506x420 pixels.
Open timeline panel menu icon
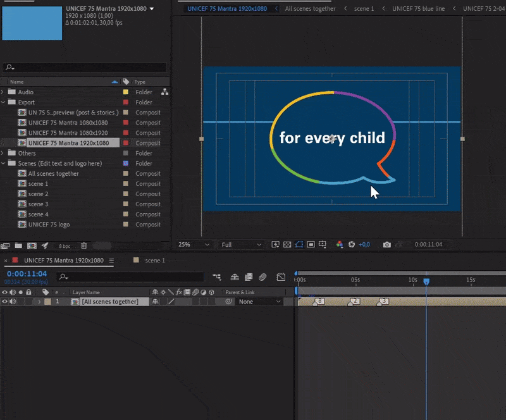point(111,261)
